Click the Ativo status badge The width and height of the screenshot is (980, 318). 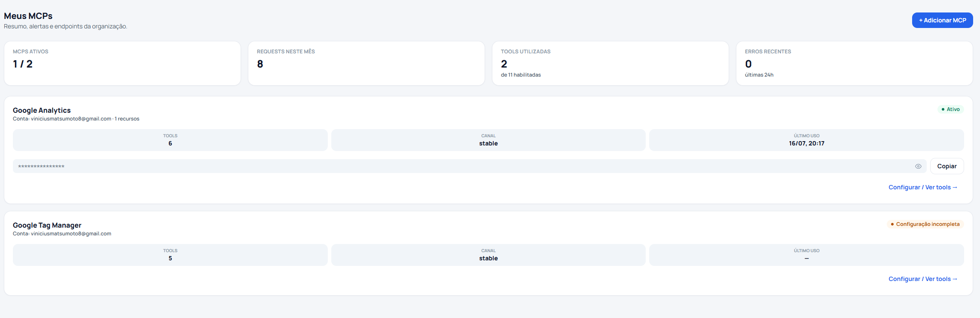(950, 109)
